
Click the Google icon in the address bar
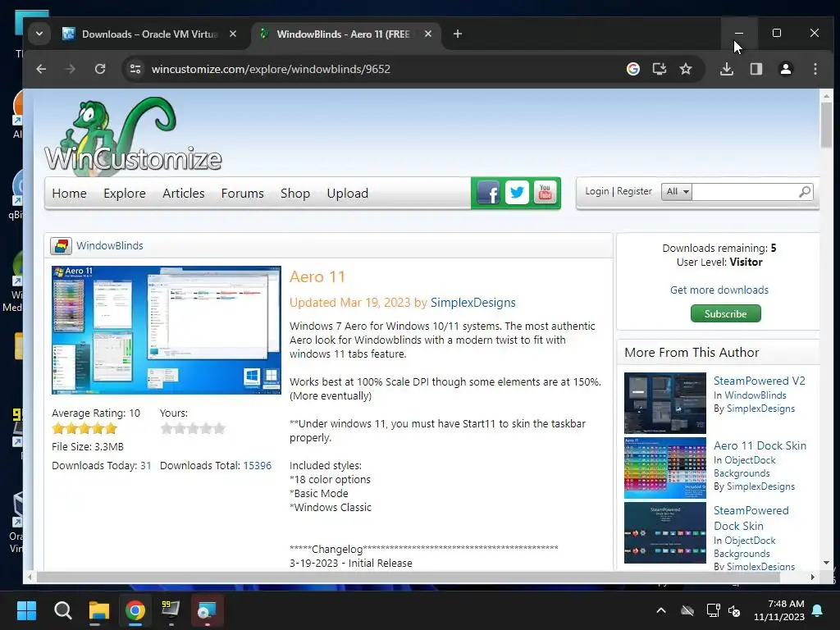tap(633, 69)
